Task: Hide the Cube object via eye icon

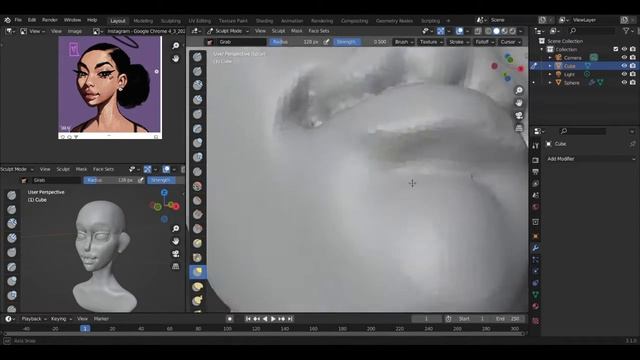Action: (x=624, y=66)
